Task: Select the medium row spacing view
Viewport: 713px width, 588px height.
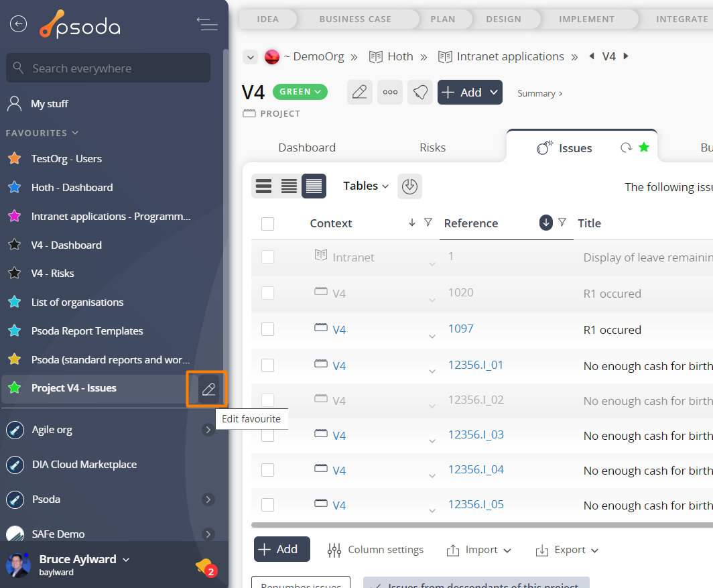Action: [x=289, y=186]
